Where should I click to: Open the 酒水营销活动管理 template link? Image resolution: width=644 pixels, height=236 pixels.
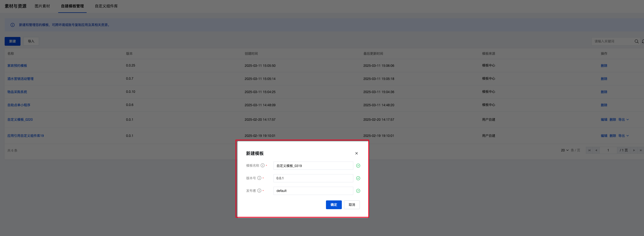coord(20,79)
